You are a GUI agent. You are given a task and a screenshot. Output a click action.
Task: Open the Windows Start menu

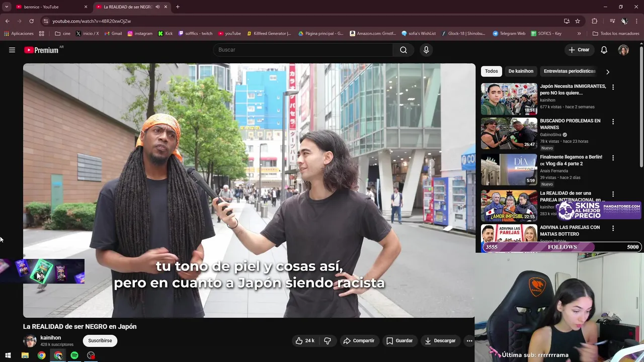click(x=8, y=355)
